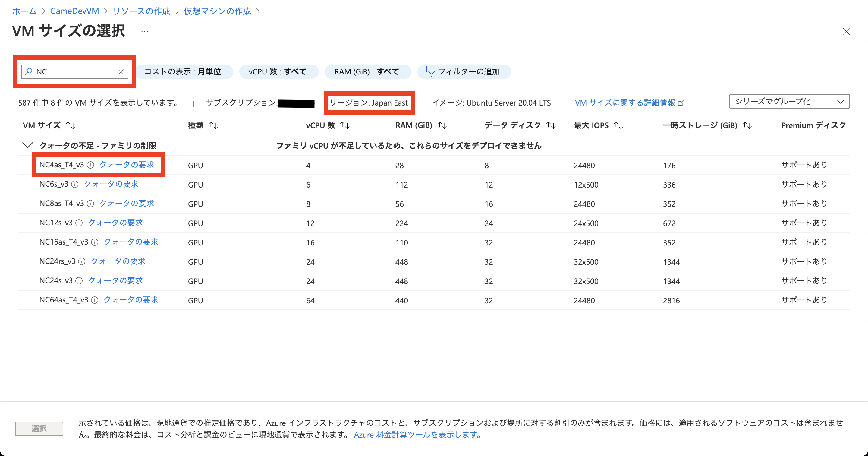The image size is (868, 456).
Task: Clear the NC search box with X icon
Action: (121, 71)
